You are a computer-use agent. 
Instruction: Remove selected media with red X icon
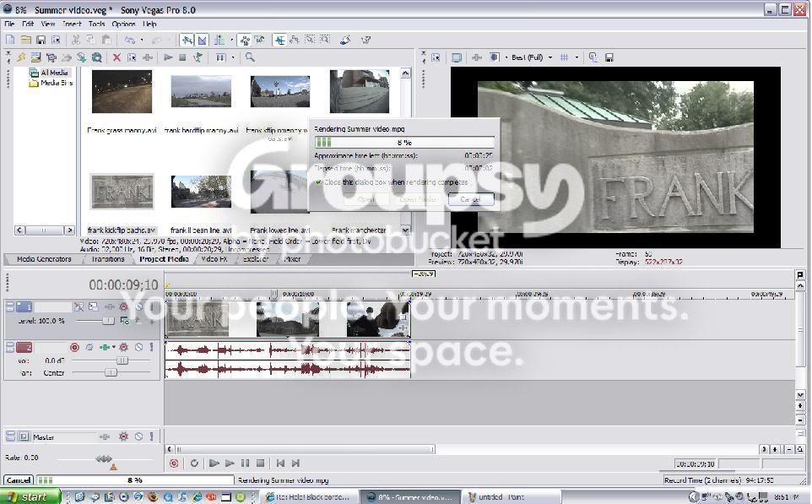click(x=116, y=57)
